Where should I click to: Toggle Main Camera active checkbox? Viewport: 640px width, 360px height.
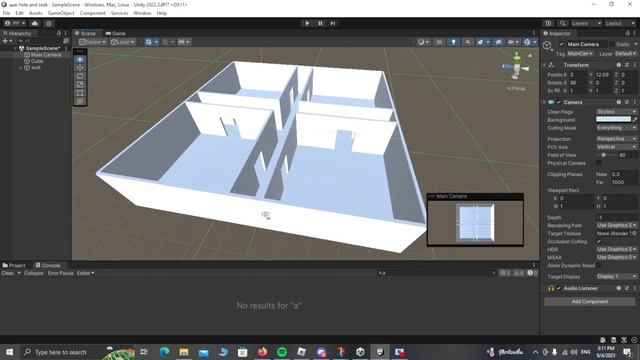(x=562, y=44)
